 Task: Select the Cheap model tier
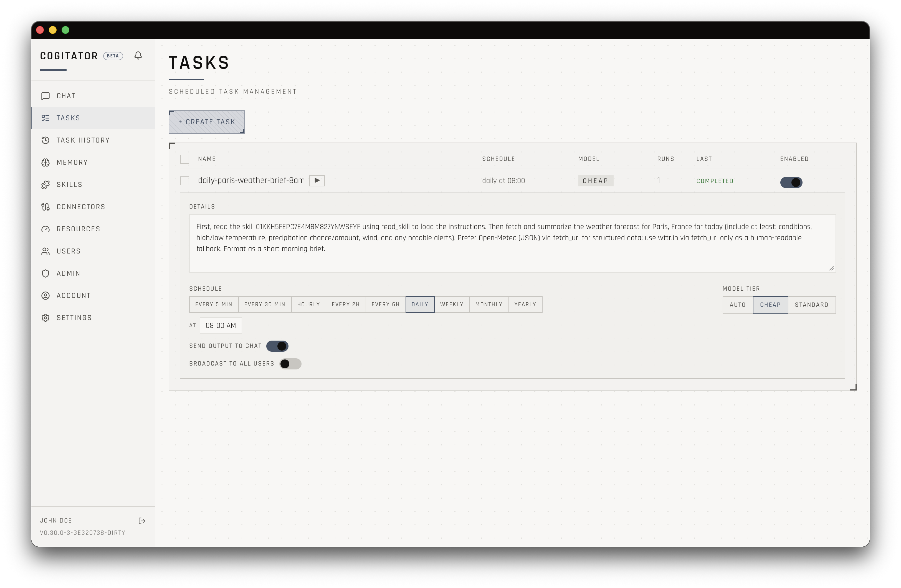[x=770, y=305]
